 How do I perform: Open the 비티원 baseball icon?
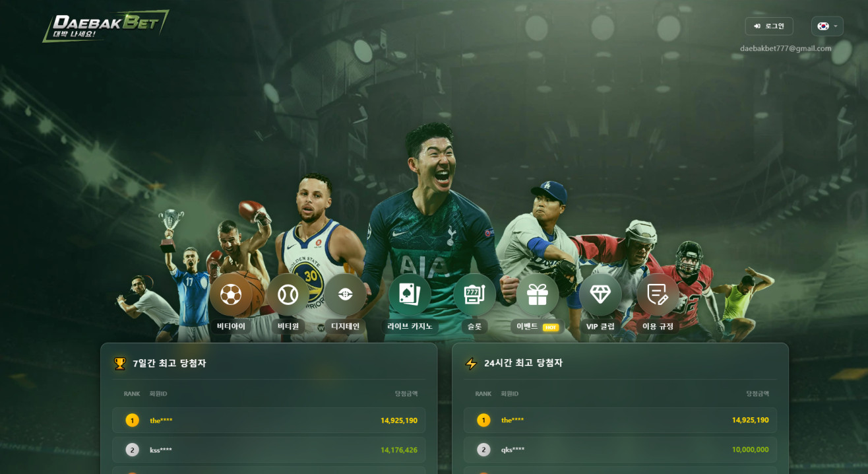(x=288, y=294)
